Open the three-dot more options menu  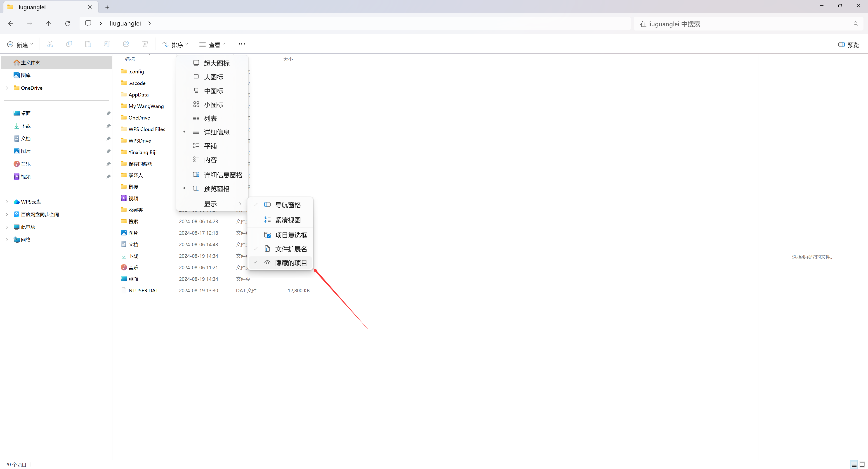[x=242, y=44]
